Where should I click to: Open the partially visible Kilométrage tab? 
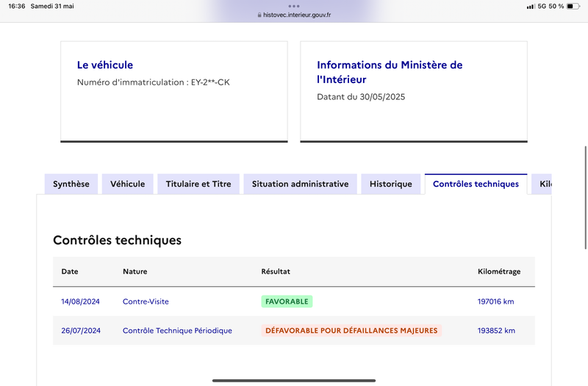544,184
